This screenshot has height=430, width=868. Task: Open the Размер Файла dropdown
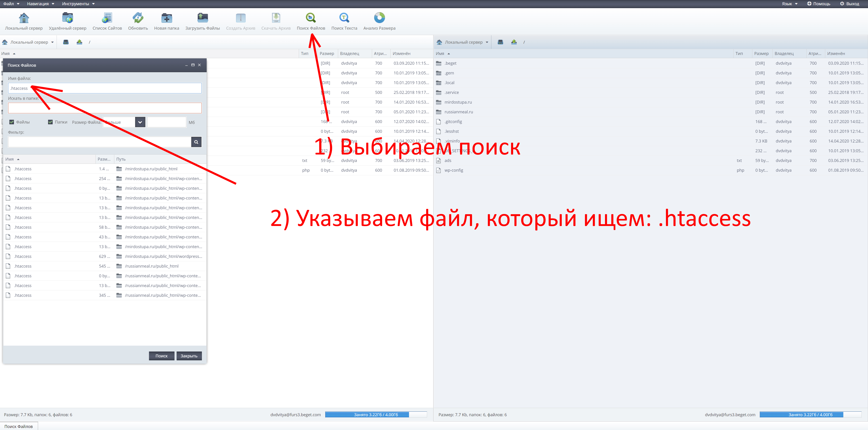(x=140, y=122)
